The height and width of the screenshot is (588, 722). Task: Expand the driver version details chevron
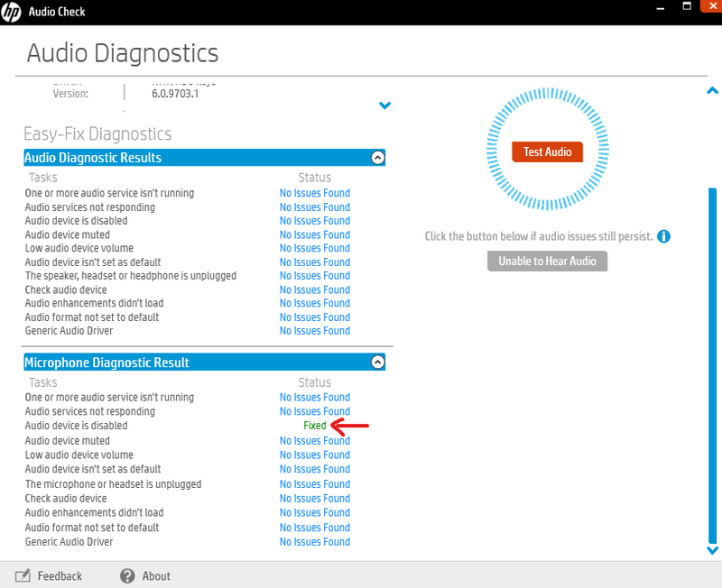[385, 106]
